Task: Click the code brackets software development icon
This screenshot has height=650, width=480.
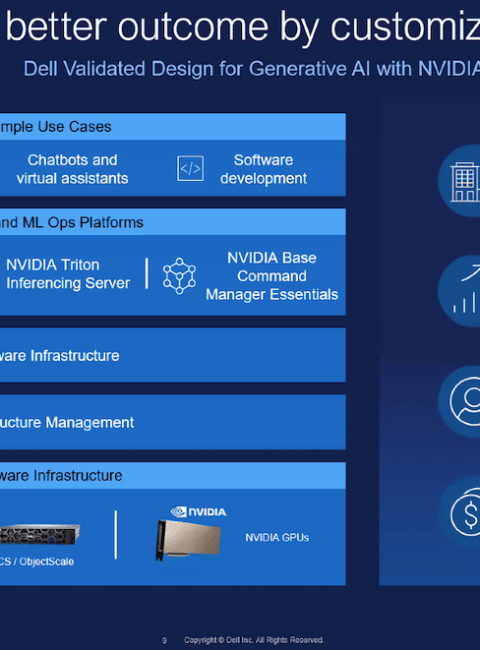Action: (x=190, y=168)
